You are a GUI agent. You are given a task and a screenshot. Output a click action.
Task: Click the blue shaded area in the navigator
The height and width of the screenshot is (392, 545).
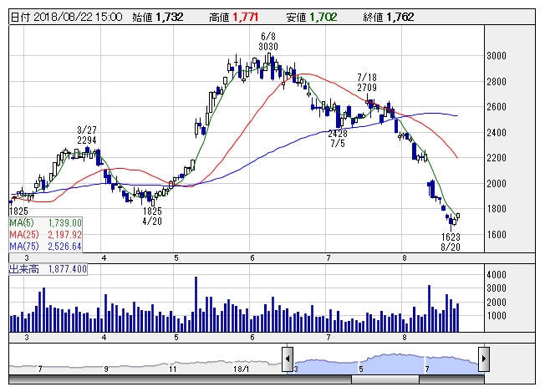click(x=386, y=363)
